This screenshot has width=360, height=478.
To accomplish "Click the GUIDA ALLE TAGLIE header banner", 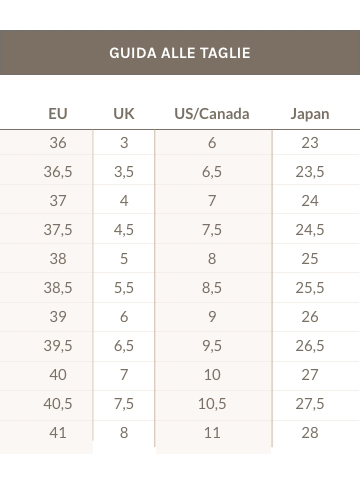I will point(180,53).
